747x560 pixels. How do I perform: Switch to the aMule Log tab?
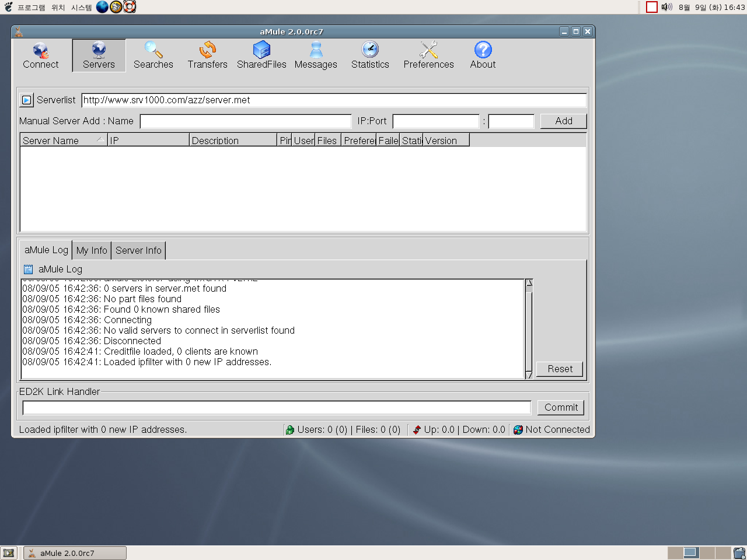[46, 250]
